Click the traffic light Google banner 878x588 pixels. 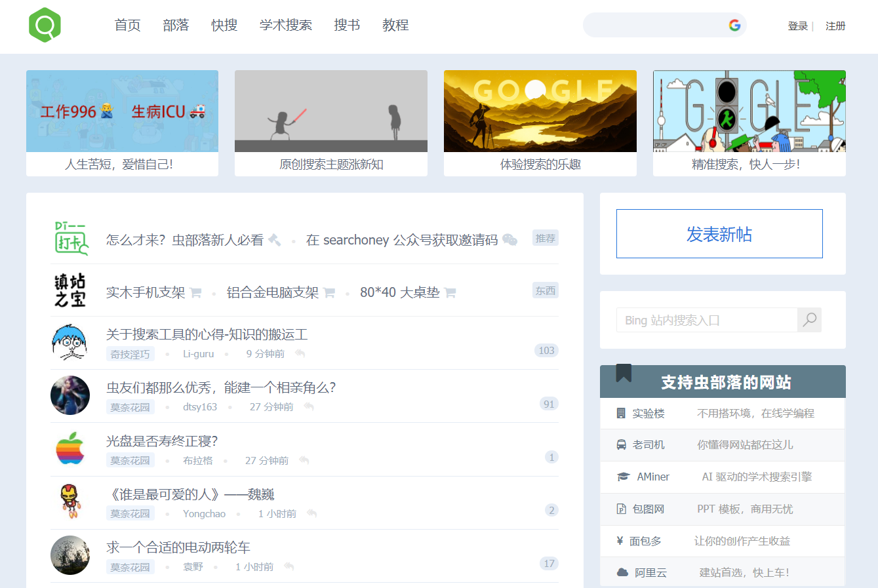coord(749,111)
